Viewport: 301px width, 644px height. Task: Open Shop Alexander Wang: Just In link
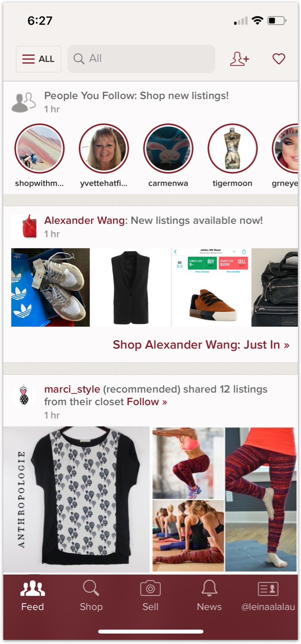(x=201, y=345)
